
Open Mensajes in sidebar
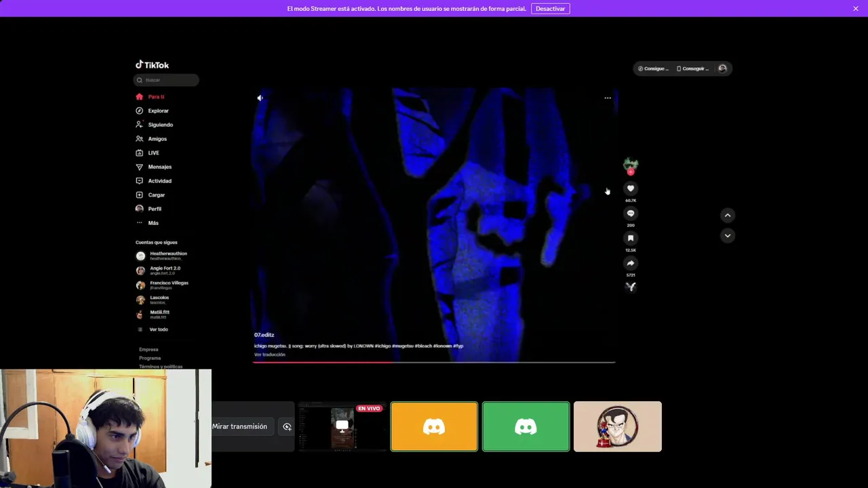click(159, 167)
